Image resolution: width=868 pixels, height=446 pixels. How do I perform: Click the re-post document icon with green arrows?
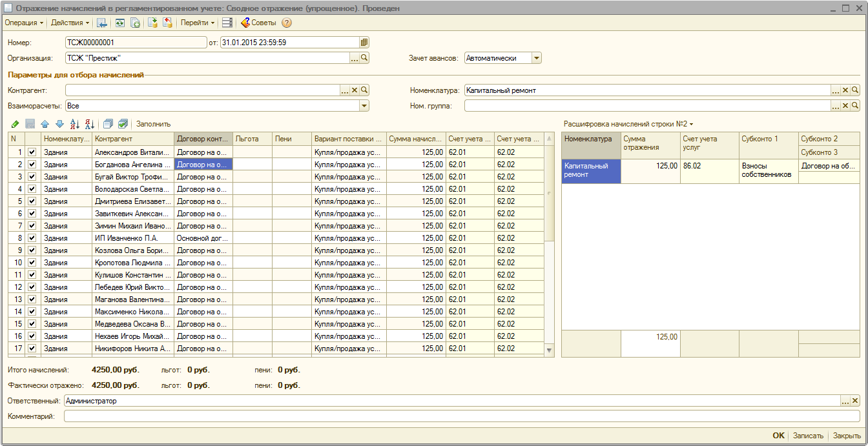[x=120, y=23]
